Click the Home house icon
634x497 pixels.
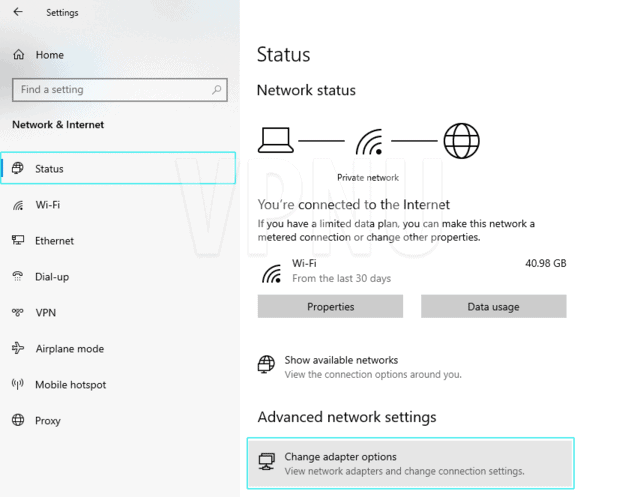click(19, 54)
